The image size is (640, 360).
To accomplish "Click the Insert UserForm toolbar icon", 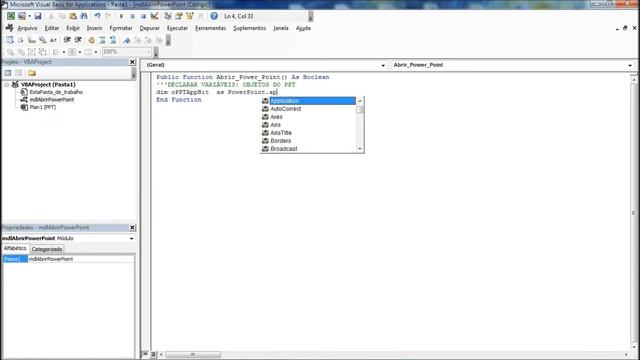I will tap(22, 16).
